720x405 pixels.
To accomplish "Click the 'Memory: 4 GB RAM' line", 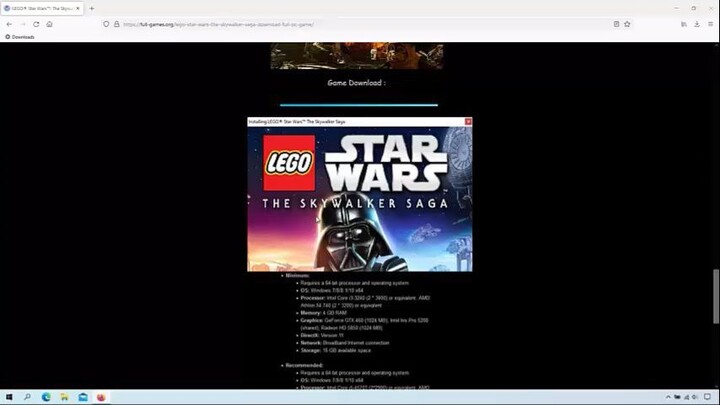I will [324, 313].
